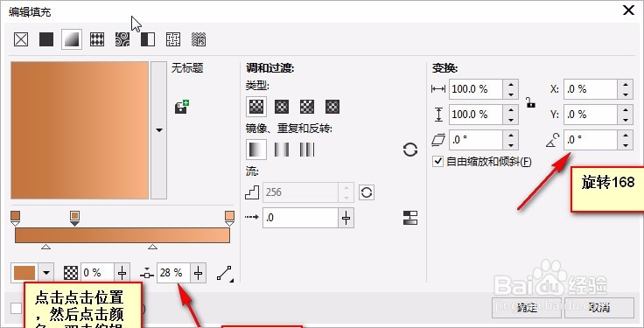This screenshot has width=644, height=328.
Task: Open the fill picker dropdown beside preview
Action: (159, 130)
